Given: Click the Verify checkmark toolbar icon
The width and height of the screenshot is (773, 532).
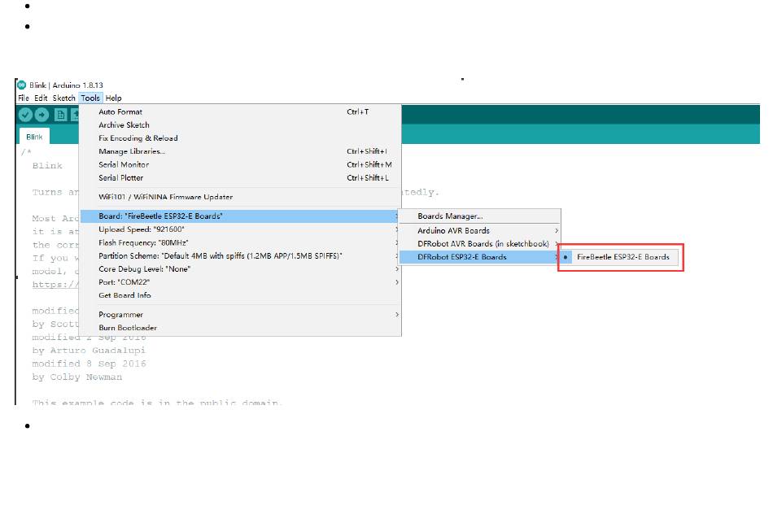Looking at the screenshot, I should (26, 115).
